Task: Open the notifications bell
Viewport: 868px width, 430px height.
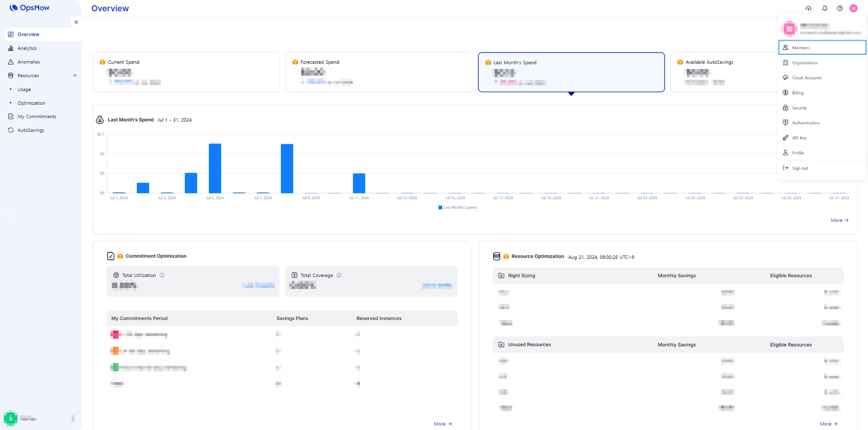Action: (825, 8)
